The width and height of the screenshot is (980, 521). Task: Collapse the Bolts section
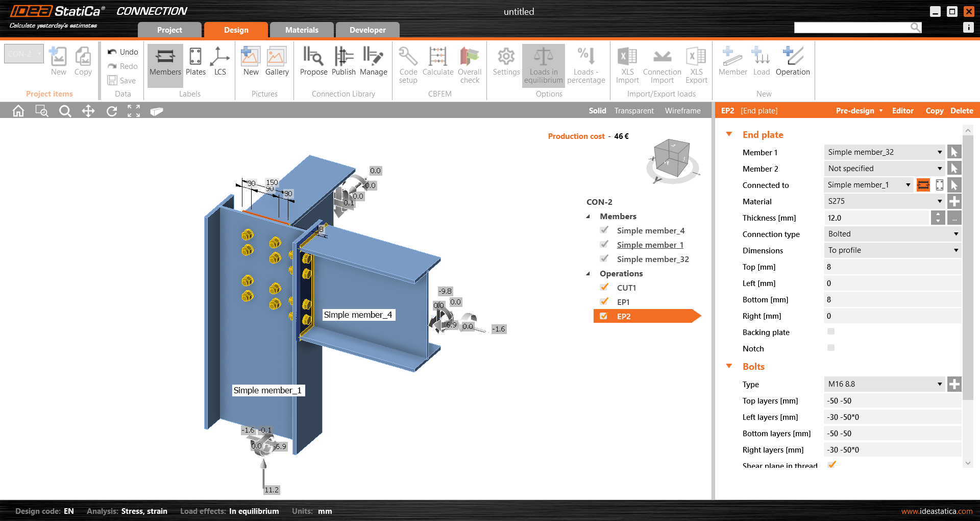click(x=729, y=366)
